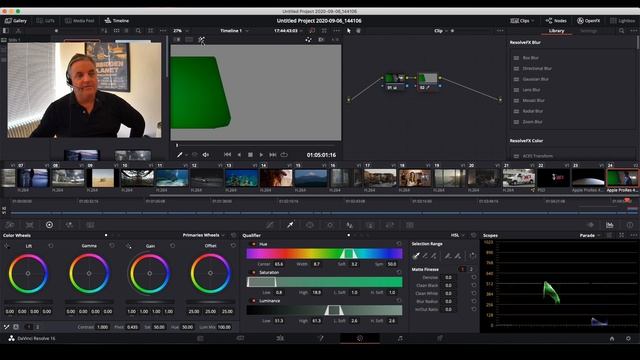Open the Qualifier eyedropper palette

point(290,225)
